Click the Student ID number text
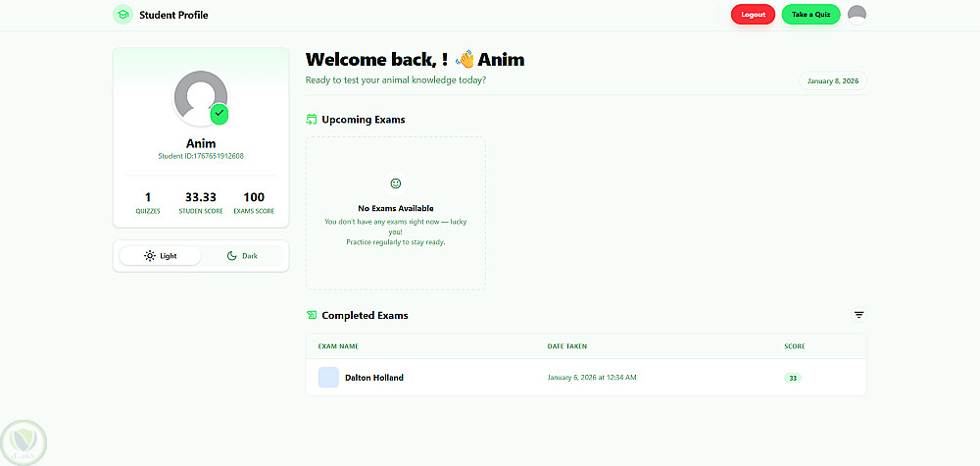 pyautogui.click(x=201, y=156)
